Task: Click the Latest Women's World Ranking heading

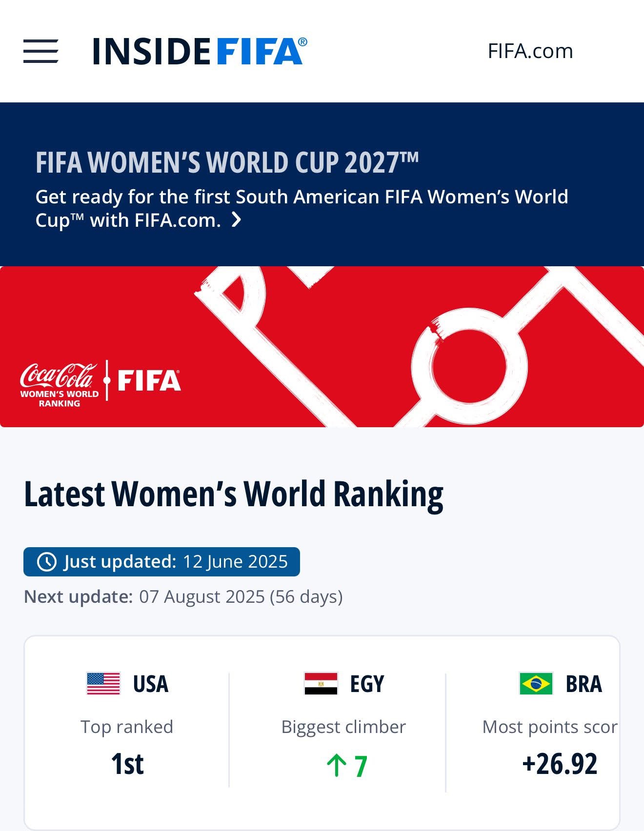Action: click(234, 494)
